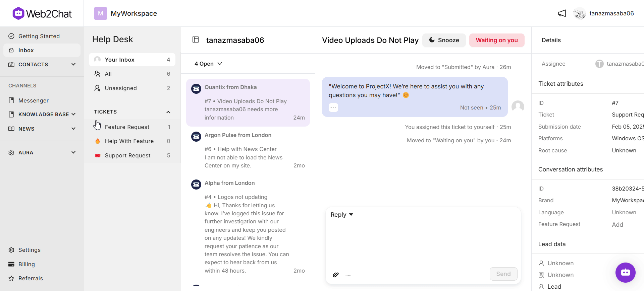Click the Details panel heading
Image resolution: width=644 pixels, height=291 pixels.
[551, 40]
